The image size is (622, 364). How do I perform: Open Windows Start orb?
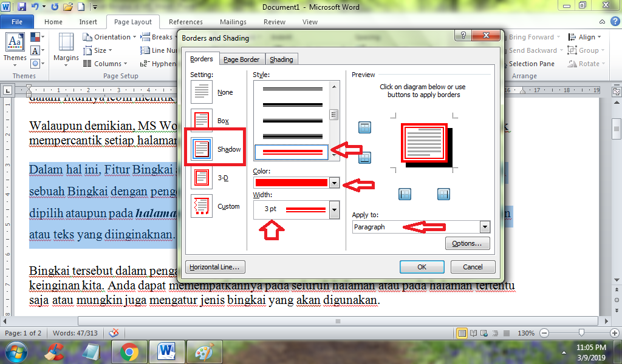pos(16,352)
